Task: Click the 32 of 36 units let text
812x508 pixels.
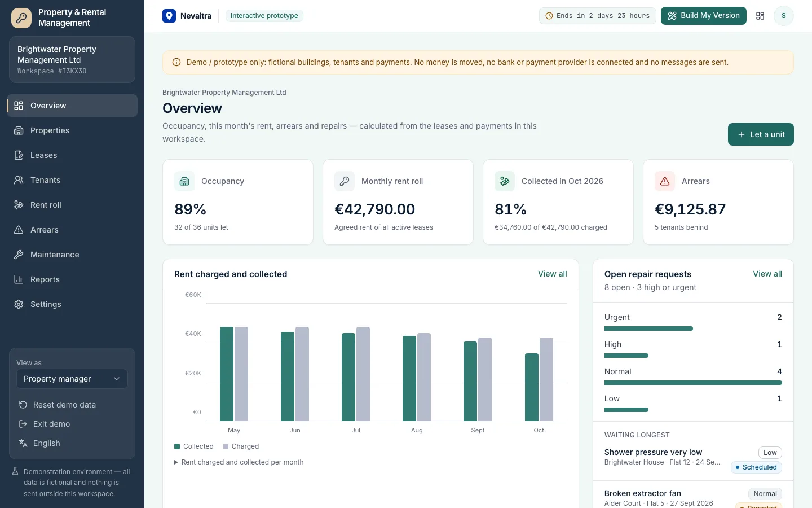Action: pyautogui.click(x=201, y=227)
